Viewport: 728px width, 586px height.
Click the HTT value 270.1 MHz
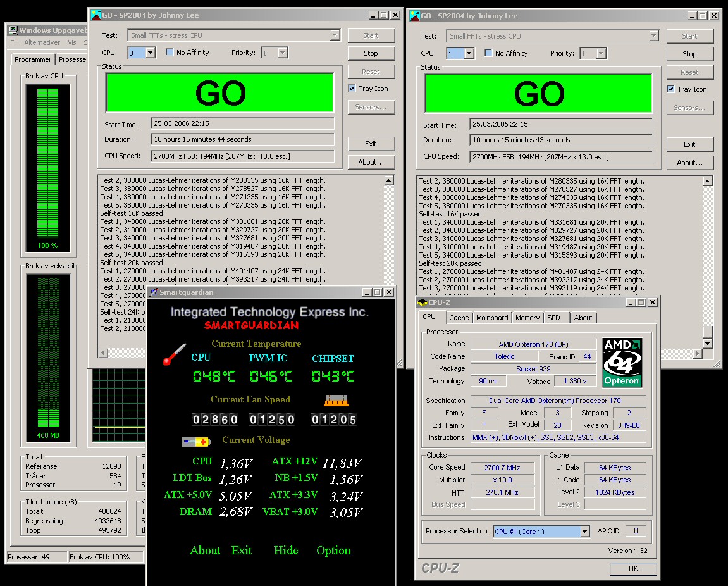point(502,492)
